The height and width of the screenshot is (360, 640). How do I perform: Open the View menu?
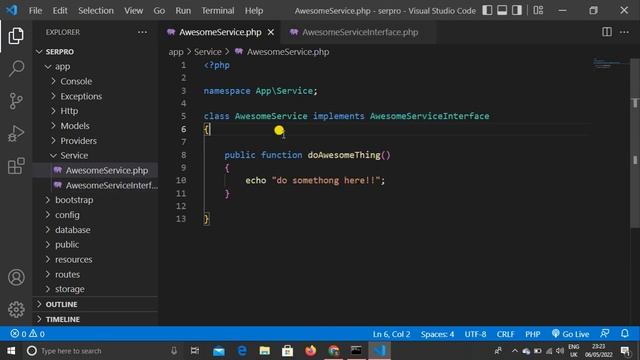tap(133, 11)
